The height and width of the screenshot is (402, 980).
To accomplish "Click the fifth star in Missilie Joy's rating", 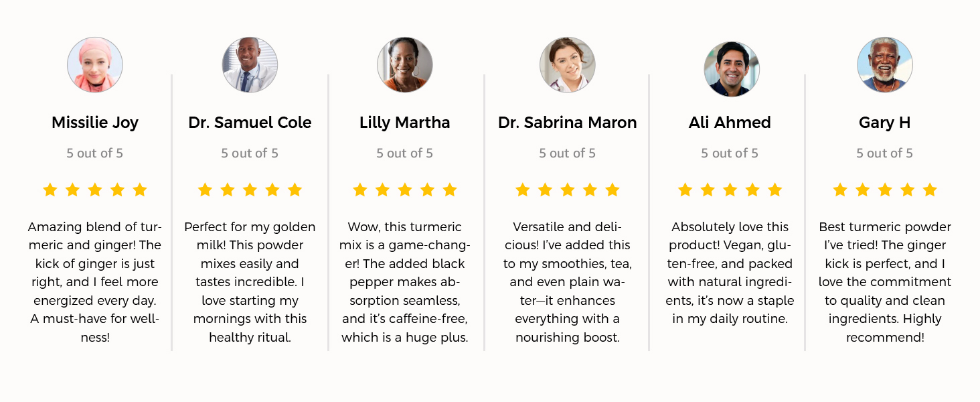I will pos(139,190).
